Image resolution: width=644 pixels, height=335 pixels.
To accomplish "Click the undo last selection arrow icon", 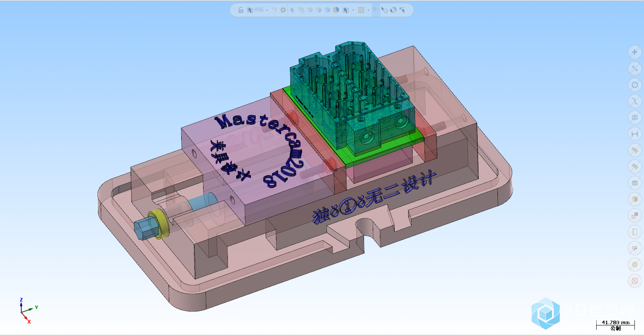I will [x=402, y=10].
